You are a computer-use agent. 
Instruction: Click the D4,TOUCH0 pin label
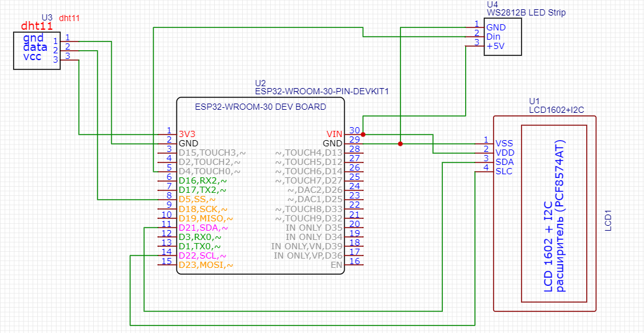(210, 172)
